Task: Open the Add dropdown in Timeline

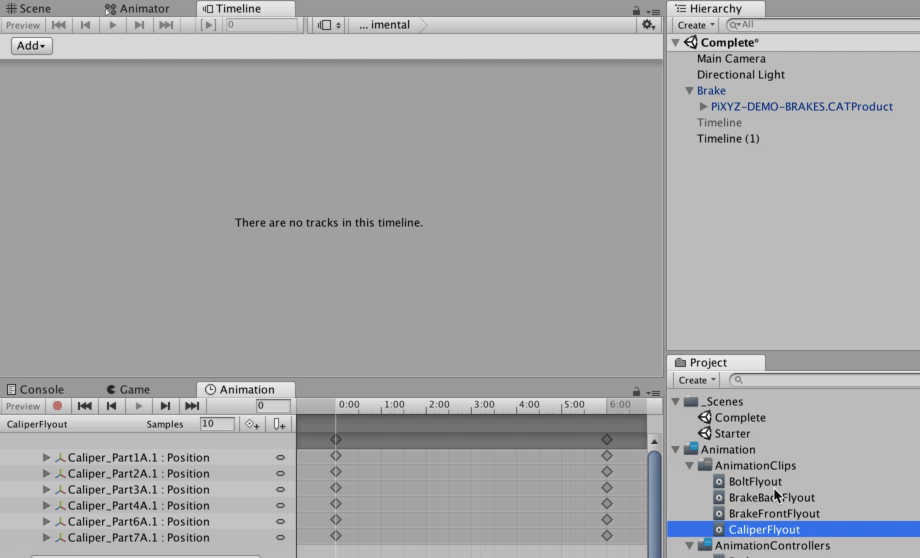Action: 32,46
